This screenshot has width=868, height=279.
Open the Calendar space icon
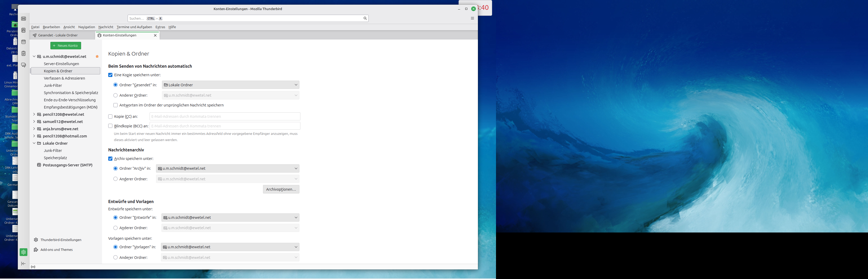(24, 42)
